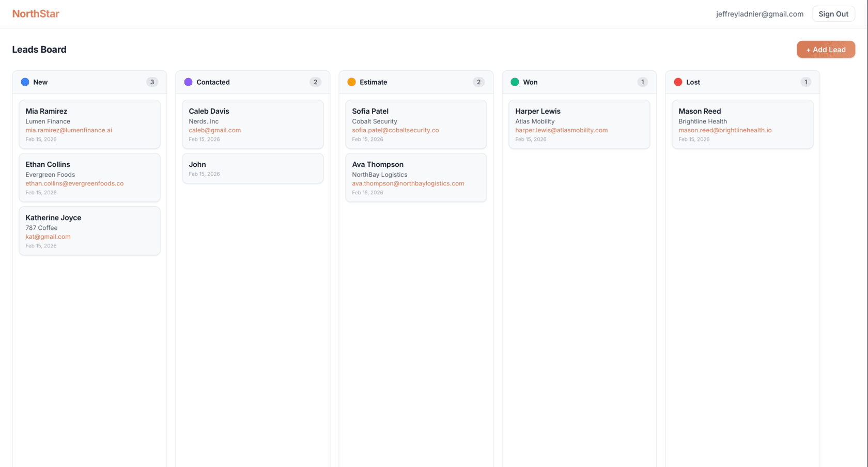The height and width of the screenshot is (467, 868).
Task: Open harper.lewis@atlasmobility.com email link
Action: pos(561,130)
